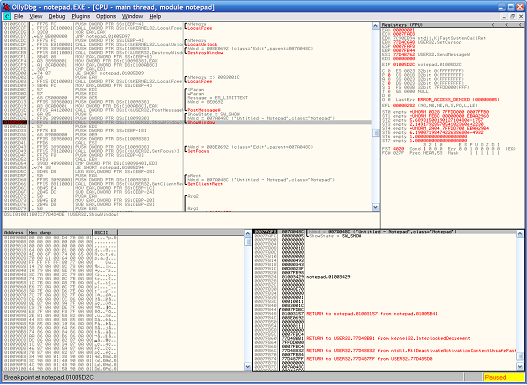
Task: Select the breakpoint address of the ShowWindow line
Action: coord(15,122)
